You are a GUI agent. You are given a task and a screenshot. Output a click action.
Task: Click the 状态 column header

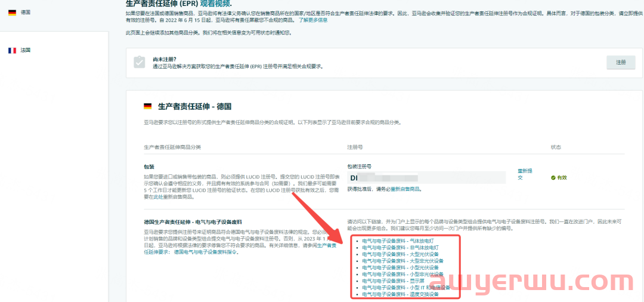click(556, 147)
